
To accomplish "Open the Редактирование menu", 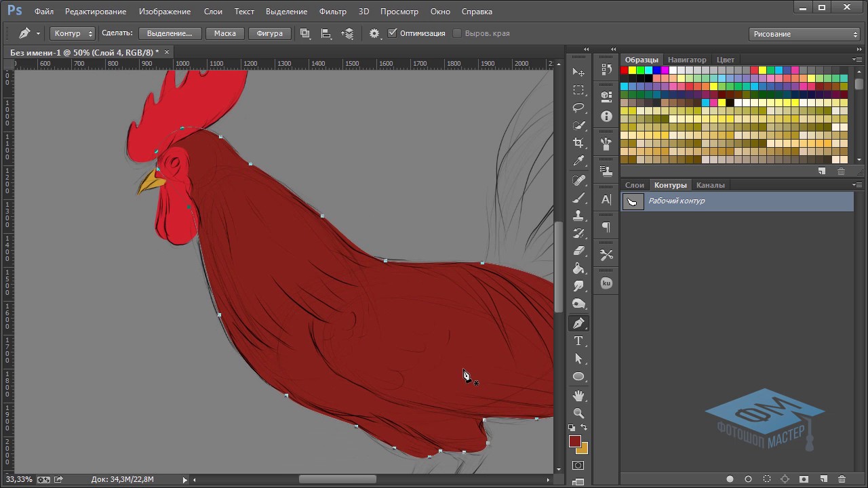I will click(x=96, y=12).
